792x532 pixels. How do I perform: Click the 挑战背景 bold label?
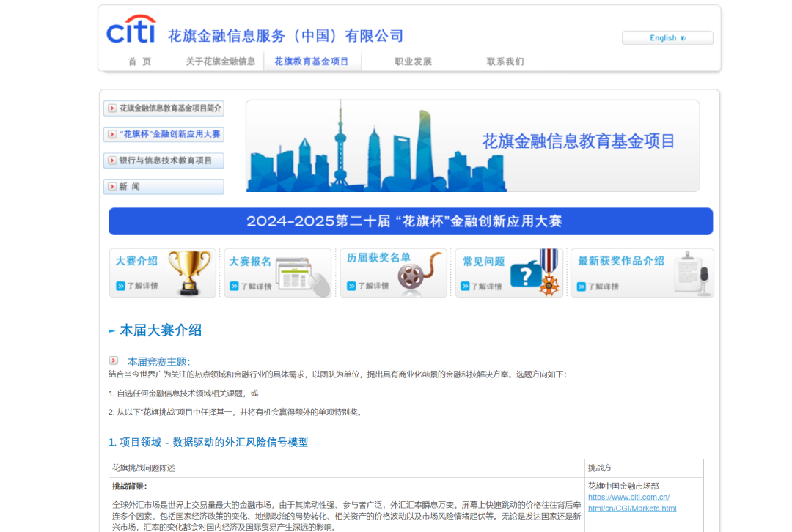click(x=129, y=487)
